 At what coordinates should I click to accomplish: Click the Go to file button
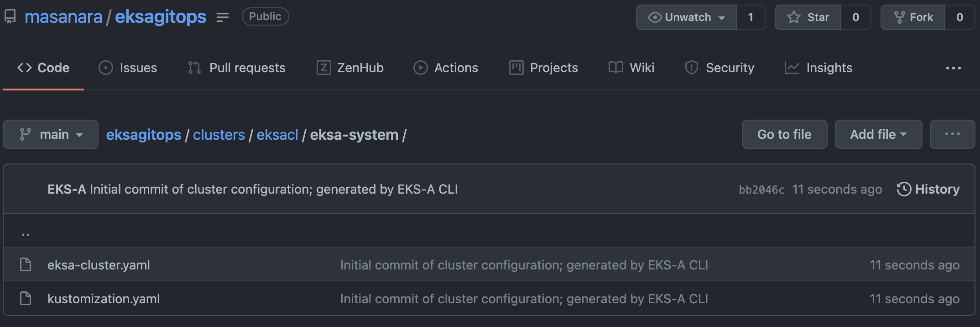[784, 134]
